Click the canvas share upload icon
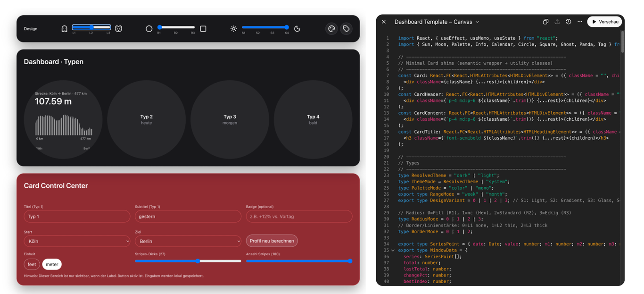The width and height of the screenshot is (644, 294). point(557,22)
